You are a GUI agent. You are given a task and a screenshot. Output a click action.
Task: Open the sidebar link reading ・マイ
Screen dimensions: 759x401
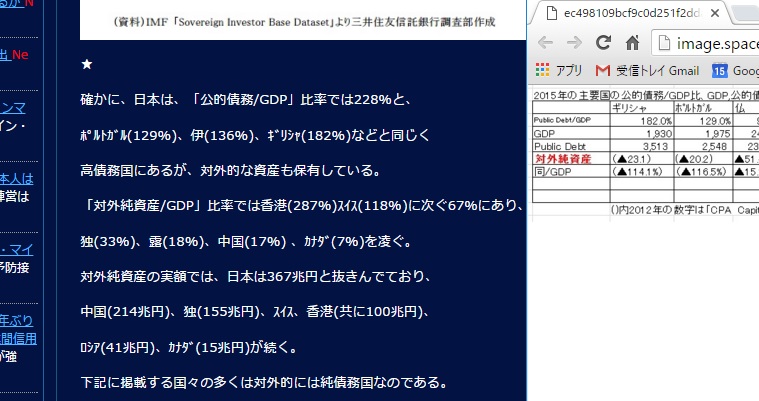click(x=16, y=250)
